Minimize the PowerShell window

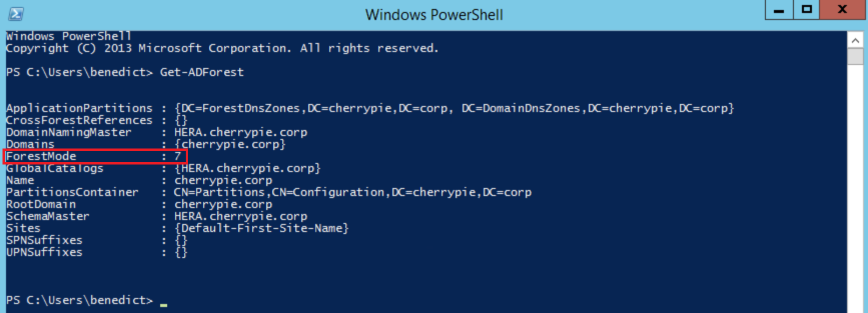coord(779,9)
